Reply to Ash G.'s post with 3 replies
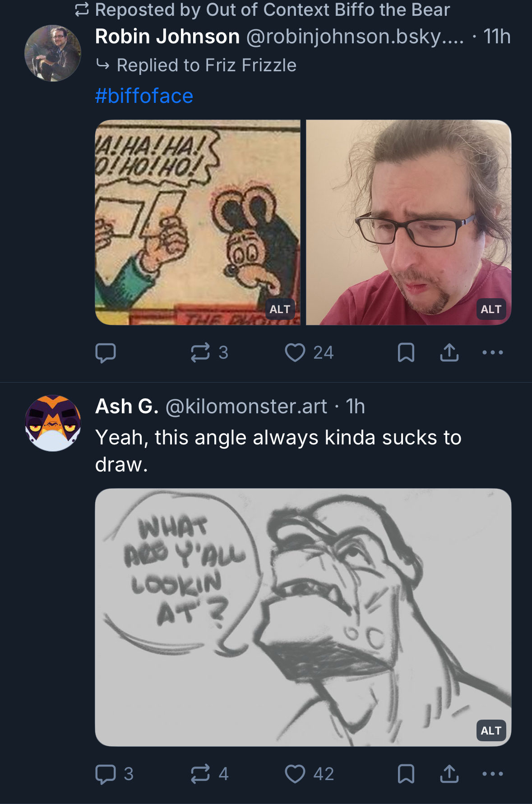 106,774
